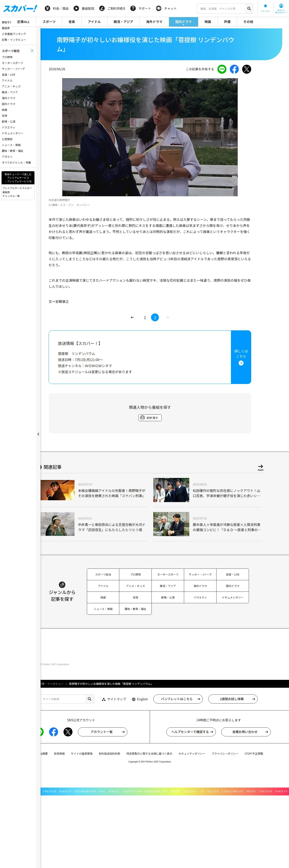Open 採用情報 footer link
This screenshot has height=868, width=289.
59,754
